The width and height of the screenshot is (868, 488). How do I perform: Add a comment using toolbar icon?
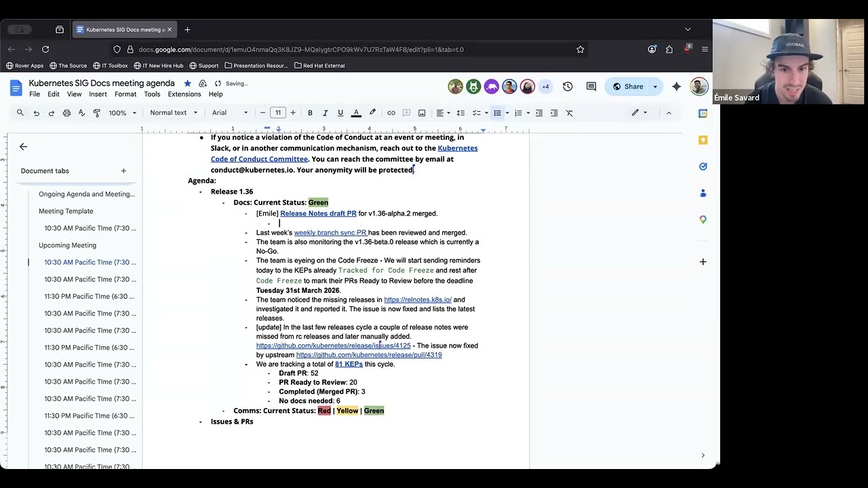click(x=407, y=113)
